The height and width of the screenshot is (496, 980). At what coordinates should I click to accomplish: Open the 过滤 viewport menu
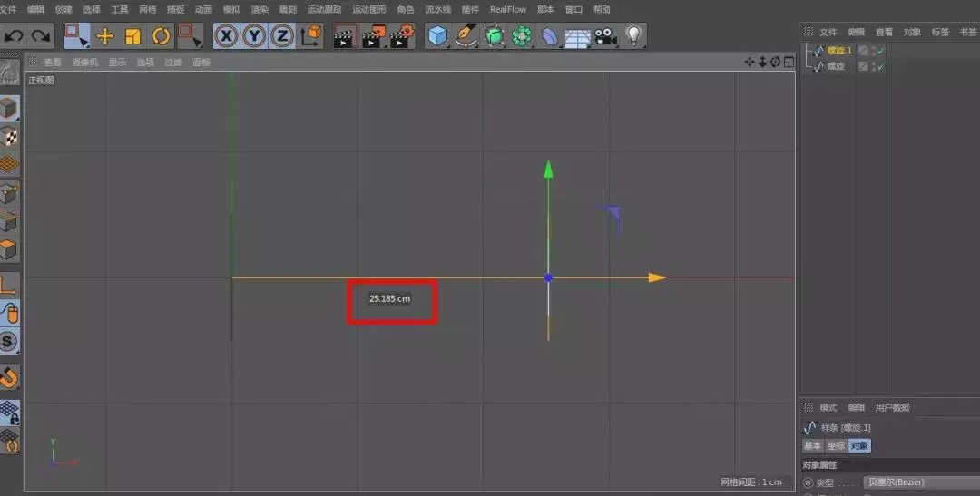tap(172, 63)
